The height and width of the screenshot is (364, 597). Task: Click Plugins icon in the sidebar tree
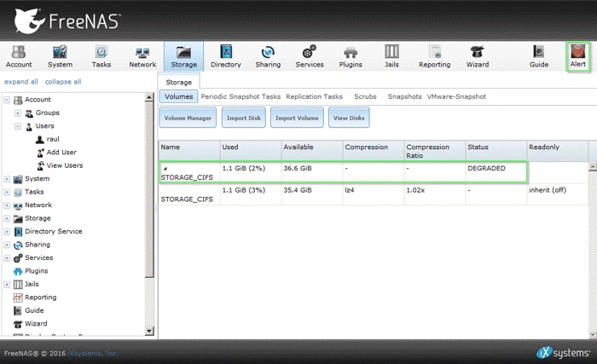pos(18,271)
